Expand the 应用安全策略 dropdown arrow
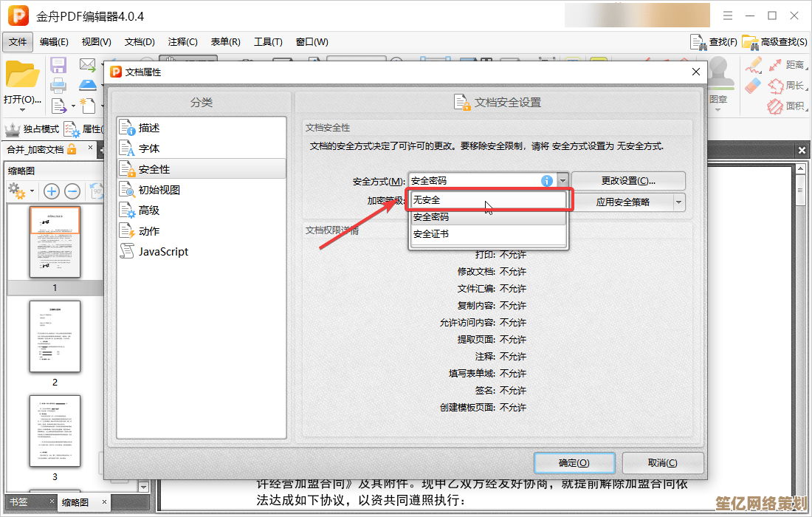This screenshot has height=517, width=812. (x=678, y=202)
